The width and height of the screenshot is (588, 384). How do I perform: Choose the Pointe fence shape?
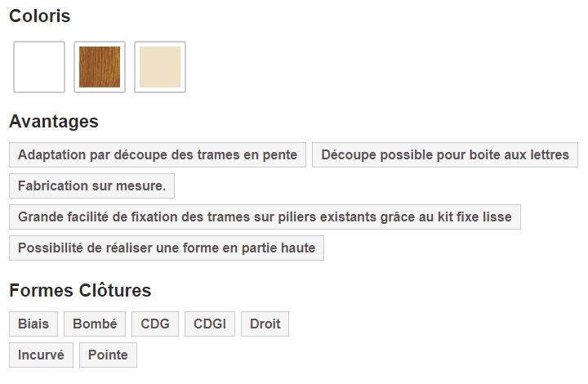(108, 355)
